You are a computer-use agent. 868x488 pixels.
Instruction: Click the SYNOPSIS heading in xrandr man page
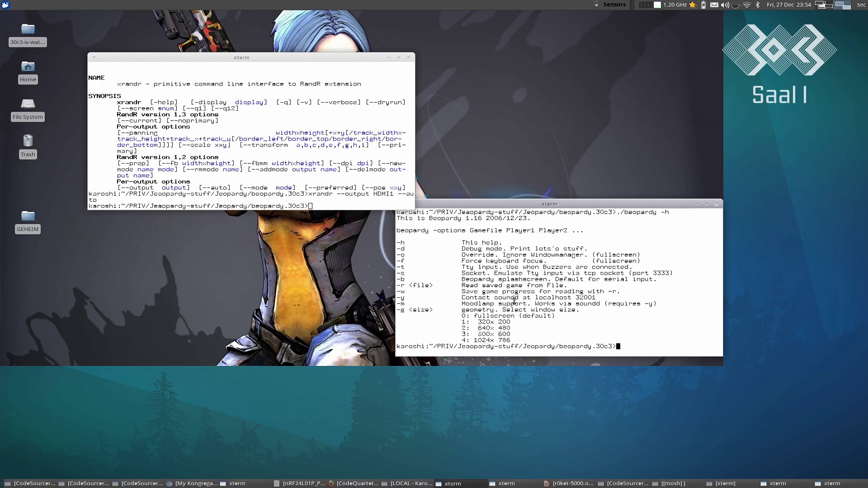[x=104, y=96]
